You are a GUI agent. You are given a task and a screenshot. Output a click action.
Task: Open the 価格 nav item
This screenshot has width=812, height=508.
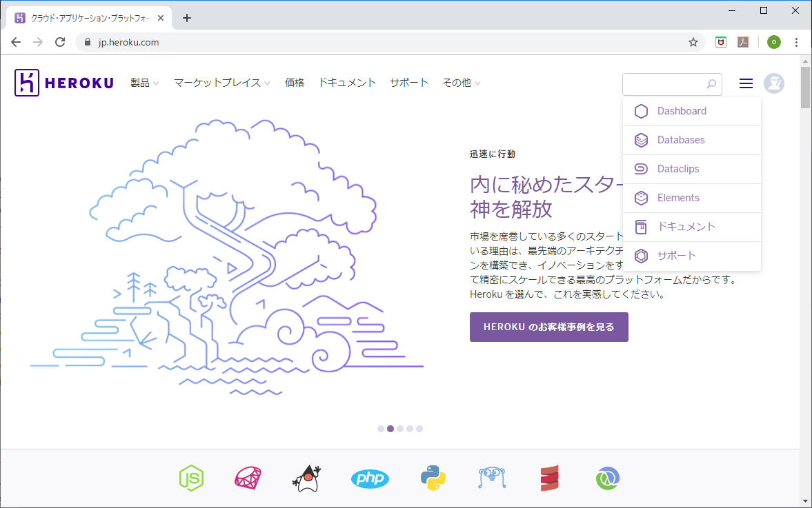294,83
